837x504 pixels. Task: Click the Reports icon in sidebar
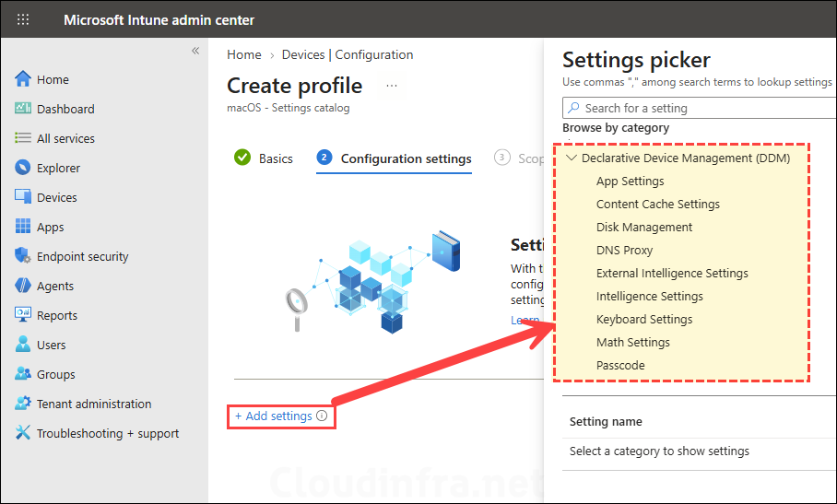pyautogui.click(x=23, y=315)
